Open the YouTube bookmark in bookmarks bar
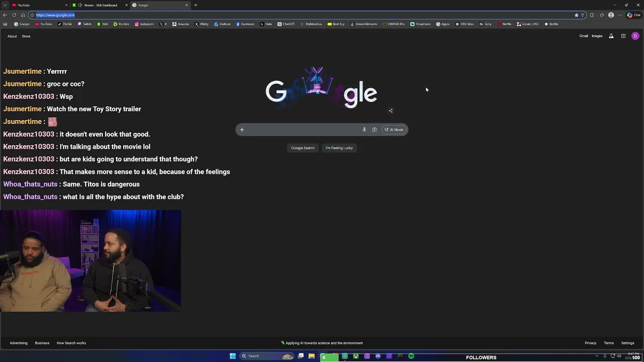 coord(44,24)
